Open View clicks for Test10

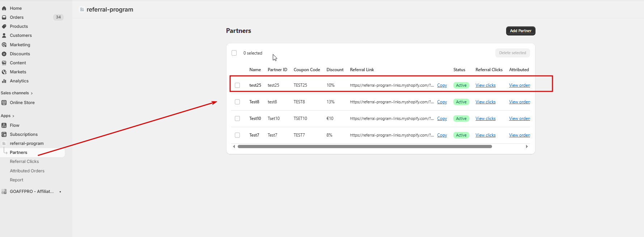[x=485, y=118]
